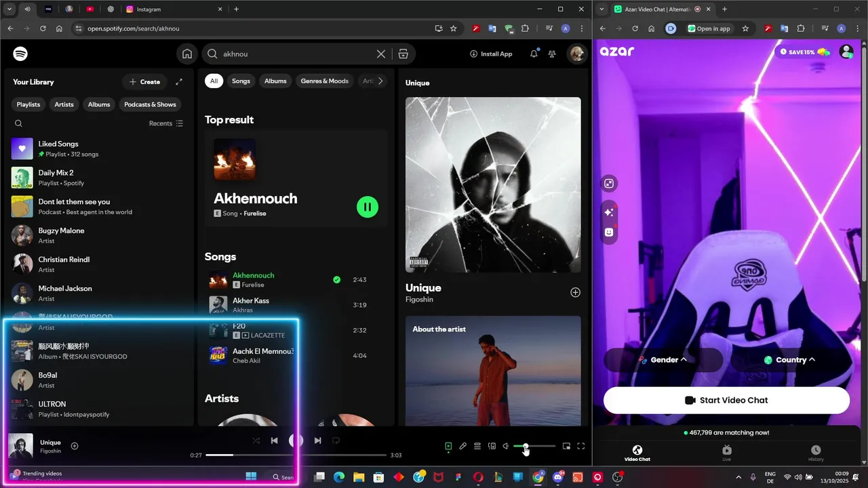Toggle the Now Playing view icon
868x488 pixels.
pyautogui.click(x=448, y=446)
